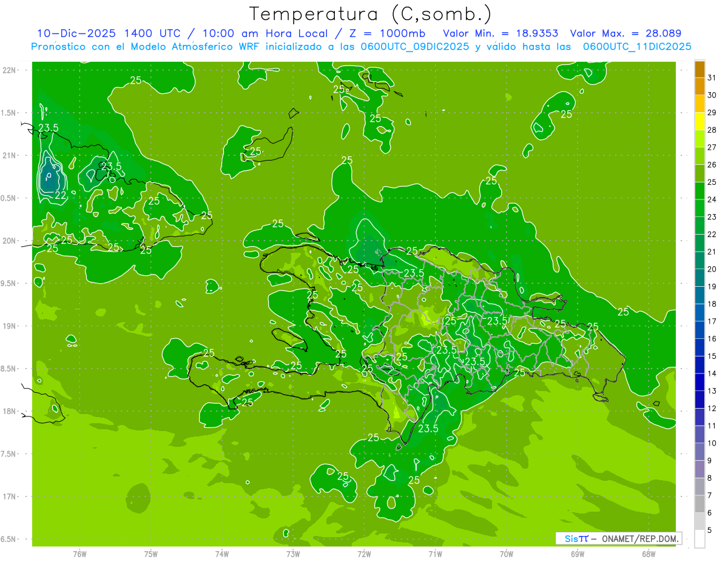Click the '31' value on the color scale
This screenshot has width=728, height=562.
click(x=712, y=78)
